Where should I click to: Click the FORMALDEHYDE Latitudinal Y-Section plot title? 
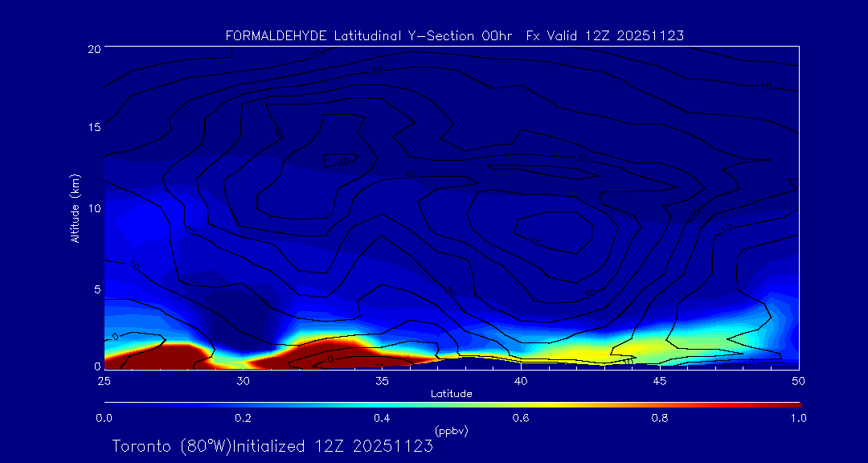click(454, 36)
